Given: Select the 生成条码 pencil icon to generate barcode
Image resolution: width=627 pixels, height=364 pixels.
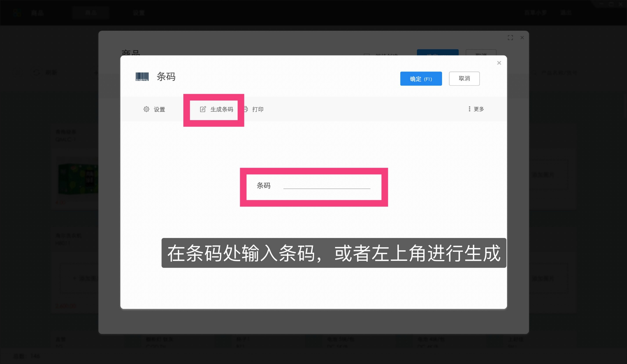Looking at the screenshot, I should point(203,109).
